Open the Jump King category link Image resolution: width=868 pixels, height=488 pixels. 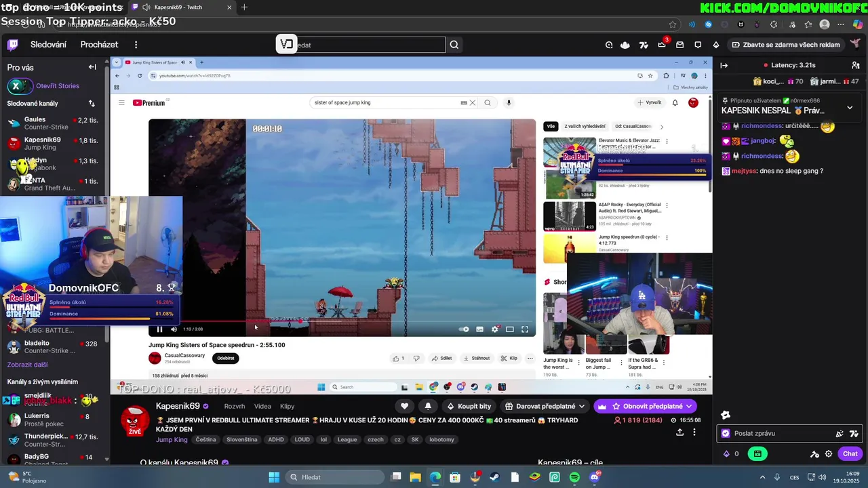(172, 439)
